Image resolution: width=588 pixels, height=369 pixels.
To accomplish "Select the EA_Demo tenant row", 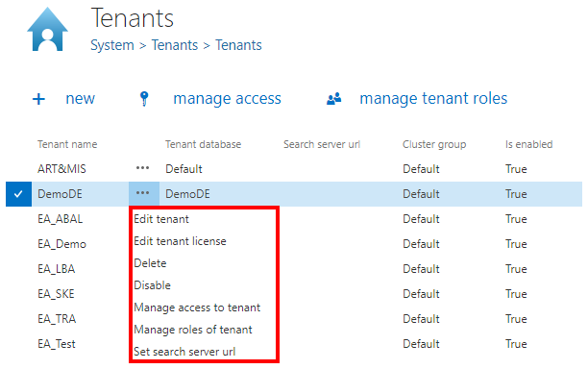I will click(61, 244).
